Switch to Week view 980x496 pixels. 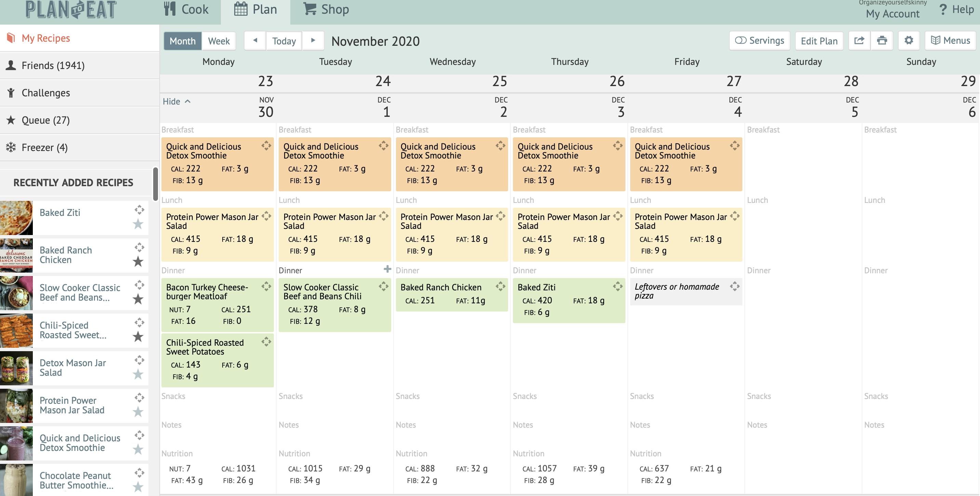(x=219, y=41)
